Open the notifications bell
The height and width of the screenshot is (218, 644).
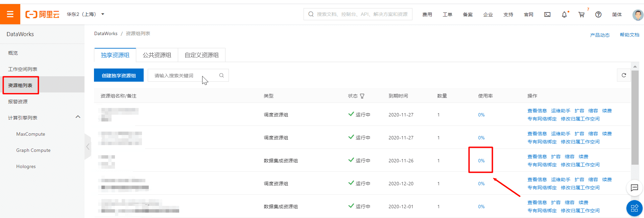[564, 15]
